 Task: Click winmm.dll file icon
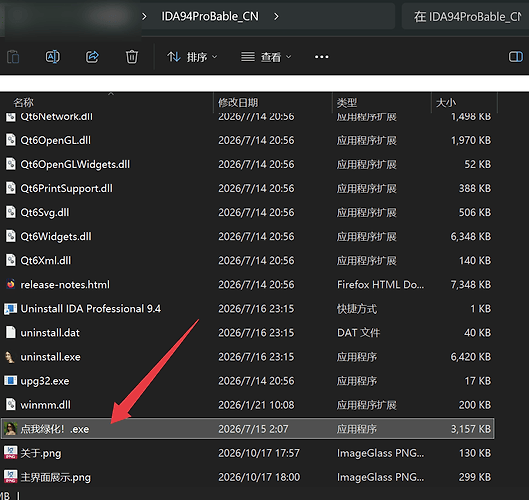11,405
